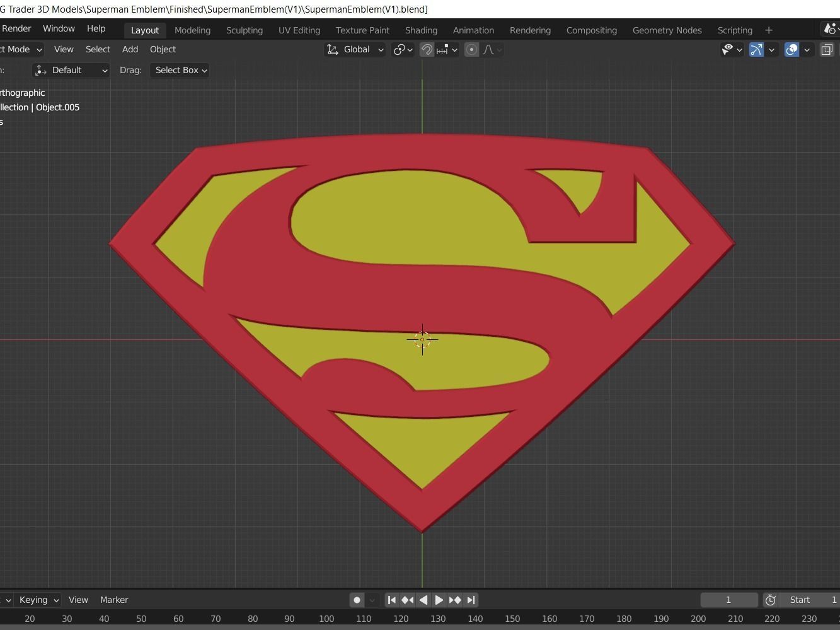The height and width of the screenshot is (630, 840).
Task: Click the current frame field showing 1
Action: 728,600
